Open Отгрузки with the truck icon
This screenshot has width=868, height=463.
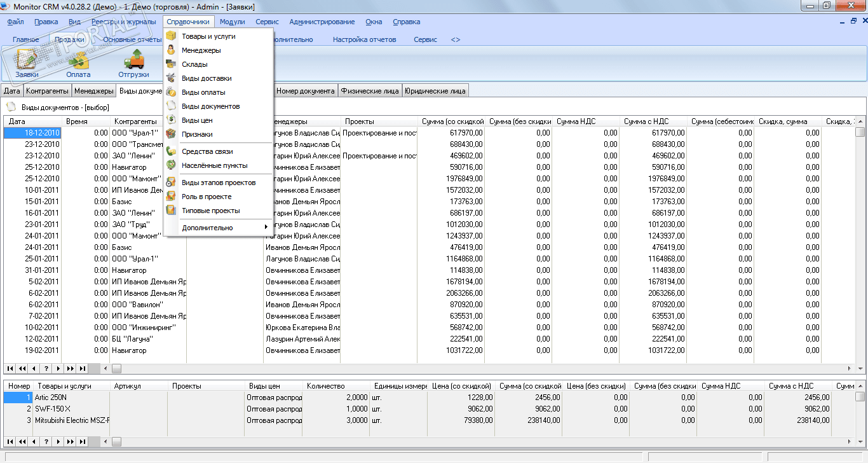click(133, 64)
